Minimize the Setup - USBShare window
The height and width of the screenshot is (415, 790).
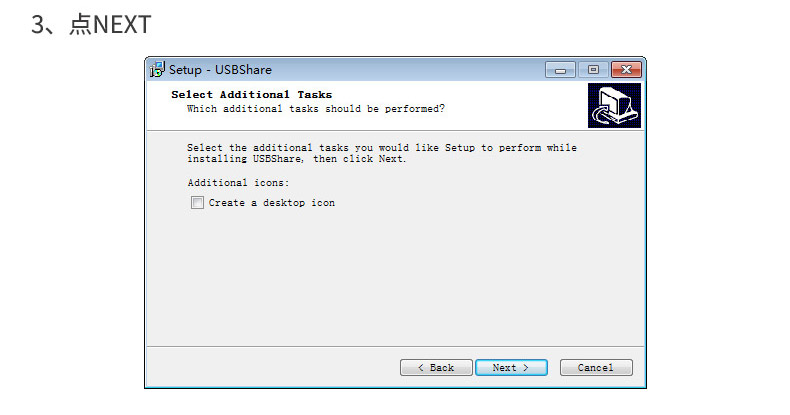(560, 70)
